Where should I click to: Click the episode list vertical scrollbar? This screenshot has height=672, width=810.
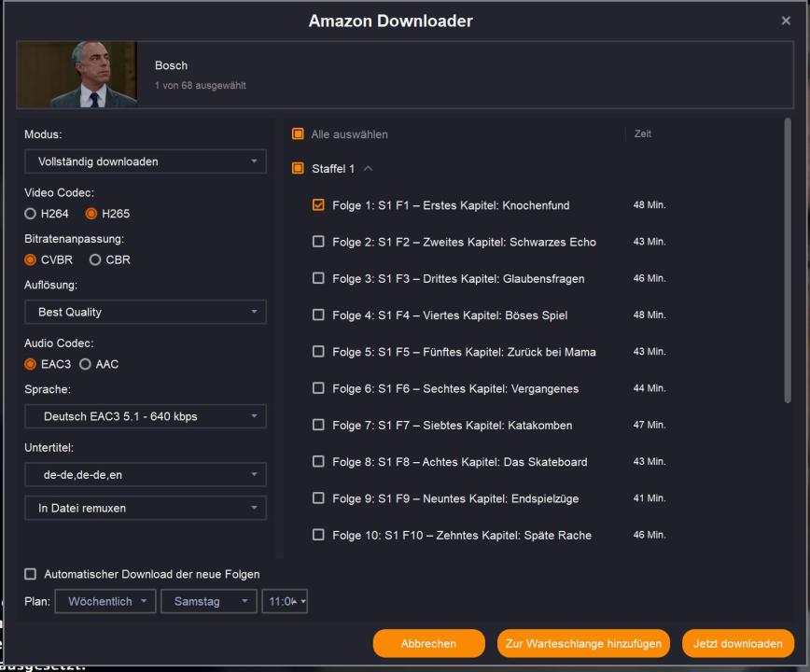click(787, 261)
